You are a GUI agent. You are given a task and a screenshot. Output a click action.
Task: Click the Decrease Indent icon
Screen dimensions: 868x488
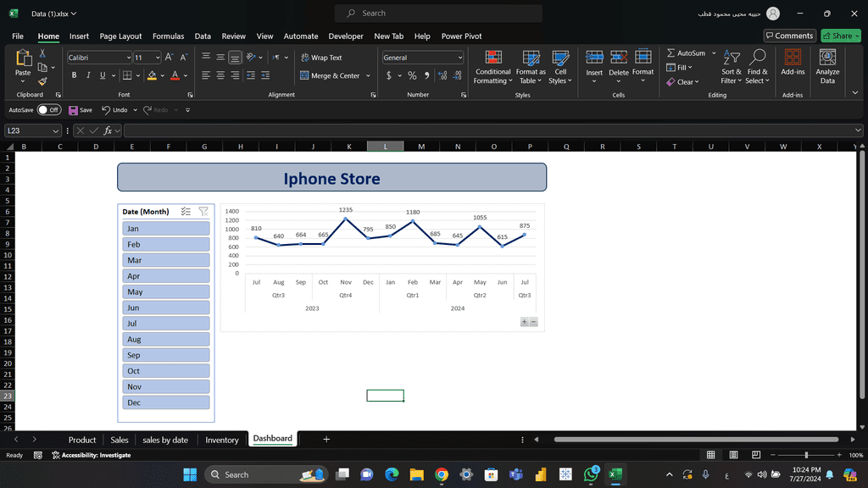click(251, 75)
